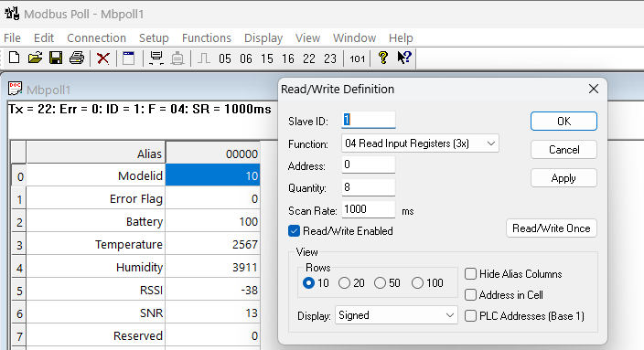Click function 06 write single register

[245, 58]
